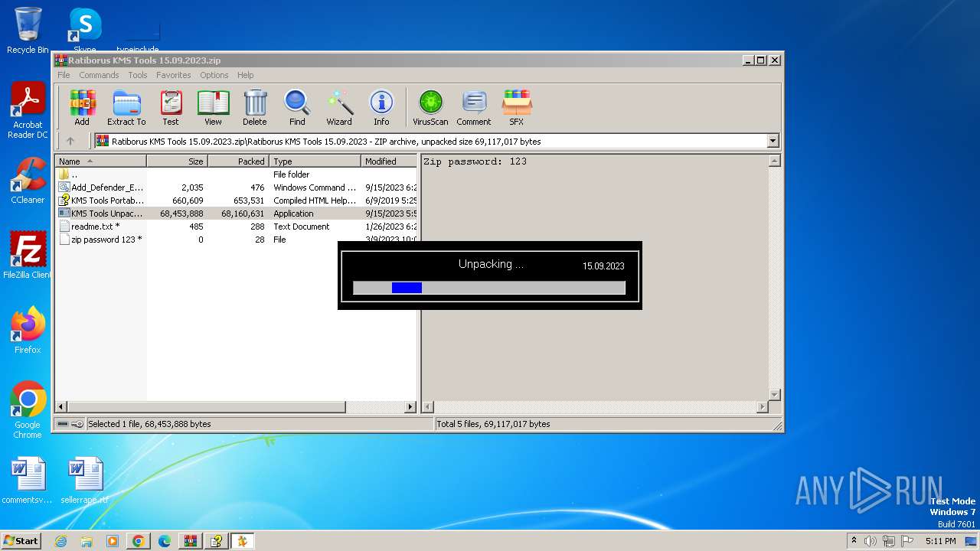Show archive Info icon
This screenshot has width=980, height=551.
(381, 107)
